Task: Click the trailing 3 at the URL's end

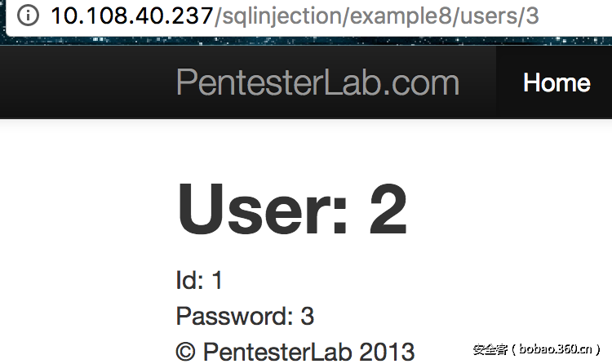Action: point(532,16)
